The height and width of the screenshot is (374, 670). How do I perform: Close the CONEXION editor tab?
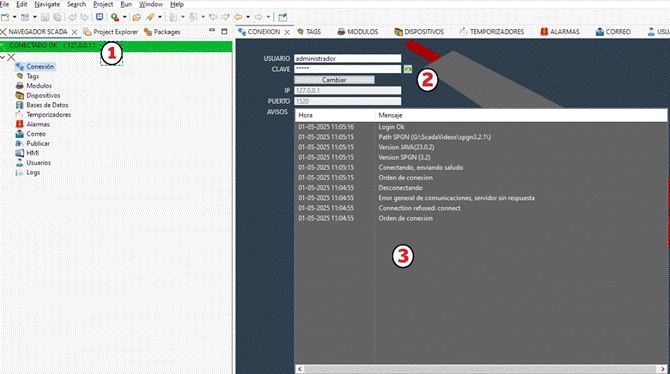pyautogui.click(x=287, y=32)
